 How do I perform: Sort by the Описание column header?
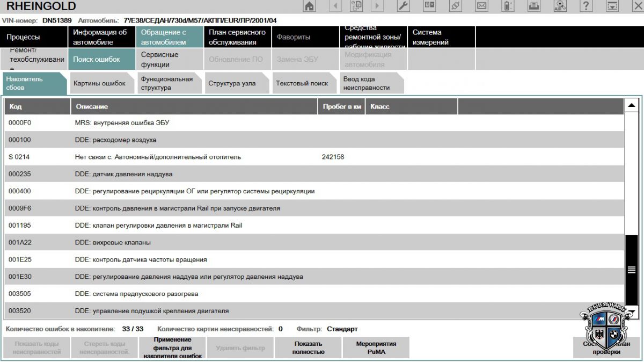[x=194, y=106]
